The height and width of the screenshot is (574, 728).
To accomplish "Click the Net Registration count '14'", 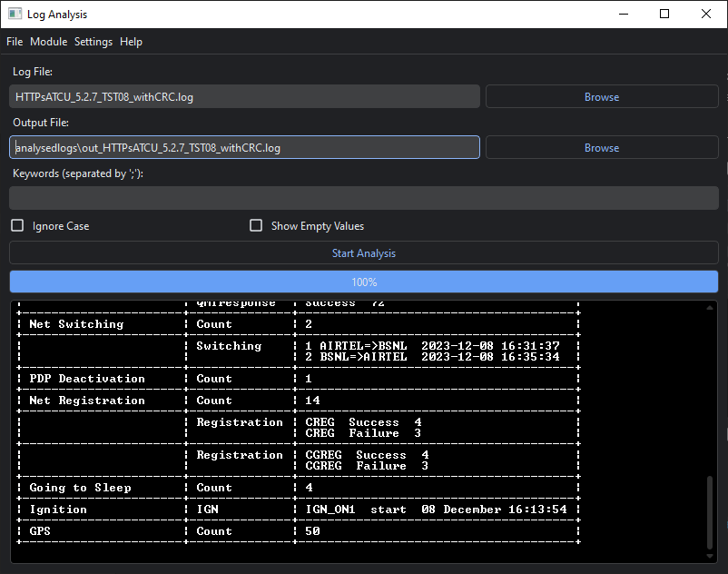I will 312,401.
